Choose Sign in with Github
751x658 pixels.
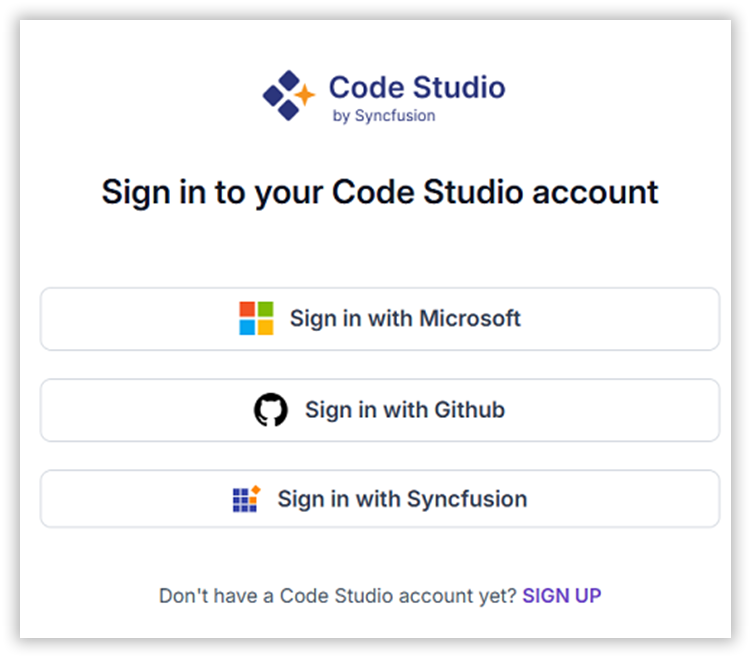[x=380, y=410]
